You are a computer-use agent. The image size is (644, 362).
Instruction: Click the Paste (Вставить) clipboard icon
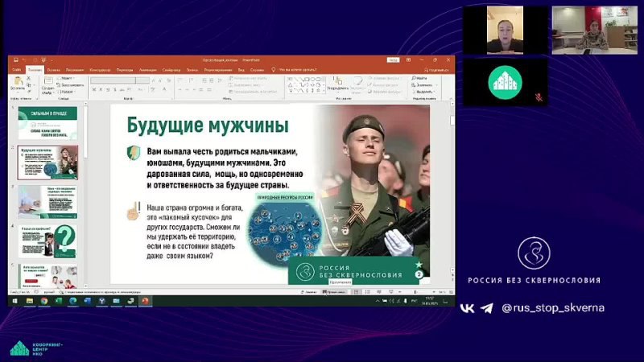18,82
